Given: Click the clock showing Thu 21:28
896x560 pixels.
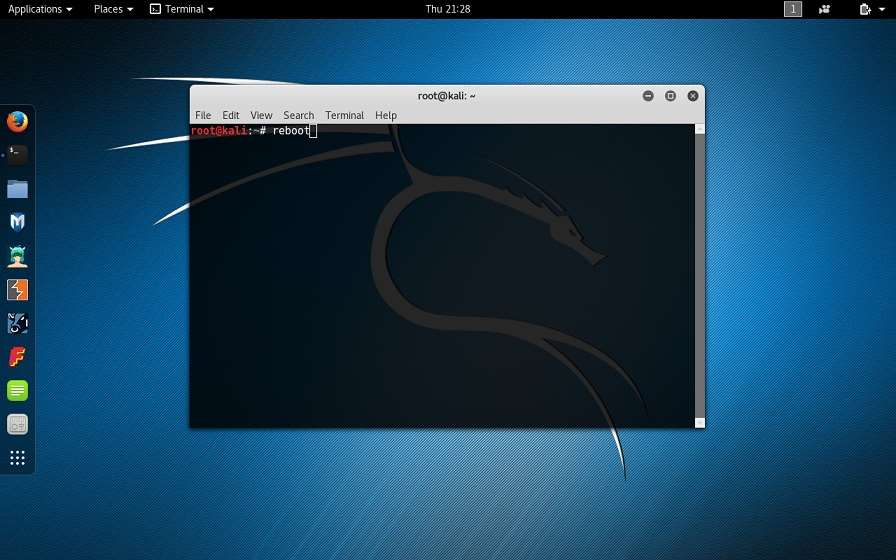Looking at the screenshot, I should [x=448, y=9].
